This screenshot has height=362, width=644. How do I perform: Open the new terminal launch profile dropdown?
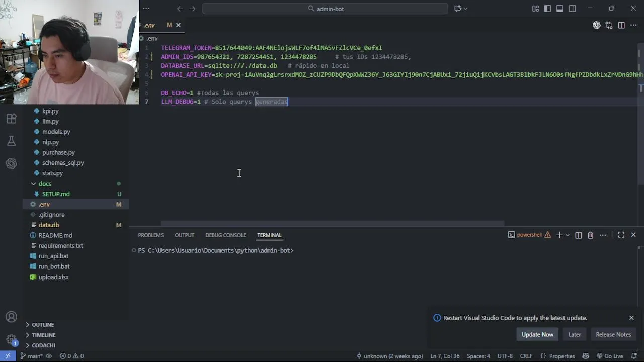coord(567,235)
